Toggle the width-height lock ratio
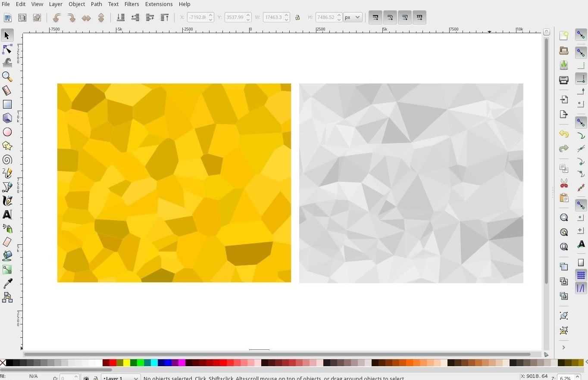 [298, 17]
